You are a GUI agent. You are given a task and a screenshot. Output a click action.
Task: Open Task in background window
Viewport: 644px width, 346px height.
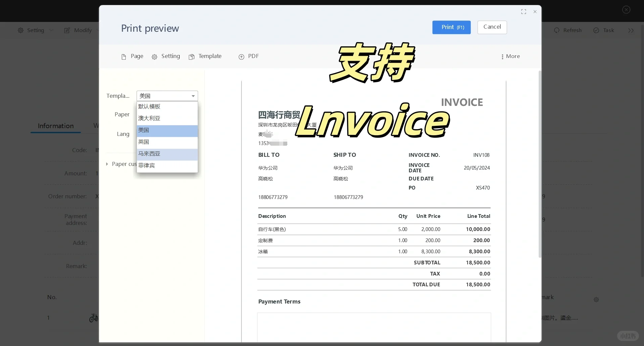[x=604, y=30]
